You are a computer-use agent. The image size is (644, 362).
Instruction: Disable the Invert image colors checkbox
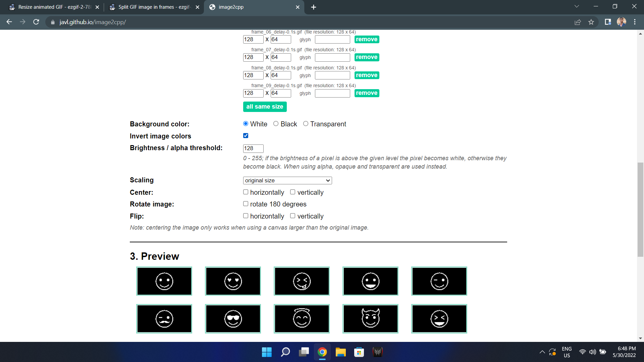pyautogui.click(x=246, y=135)
